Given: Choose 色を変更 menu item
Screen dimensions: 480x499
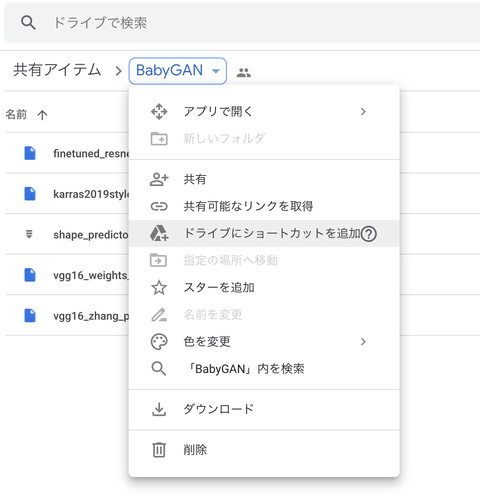Looking at the screenshot, I should pyautogui.click(x=264, y=342).
